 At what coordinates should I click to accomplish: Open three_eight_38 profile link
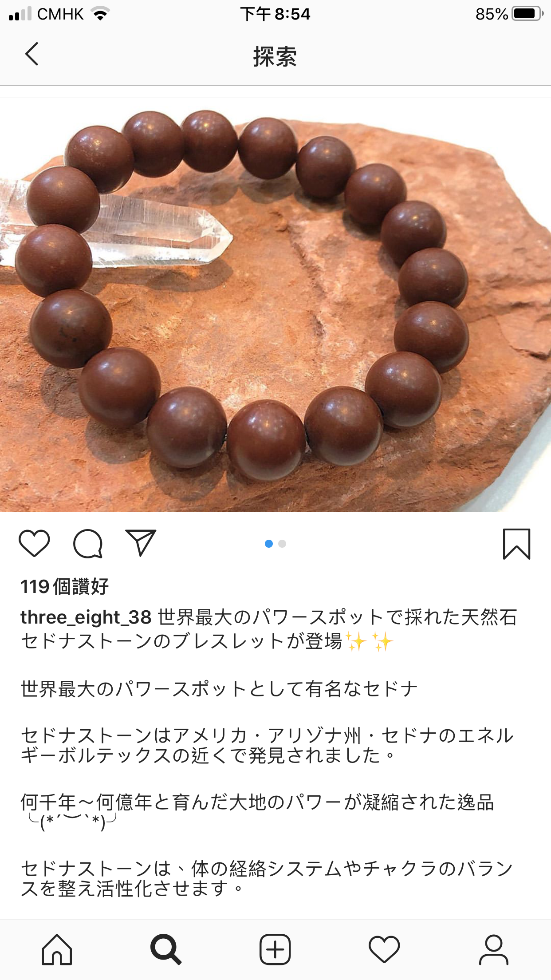(86, 617)
